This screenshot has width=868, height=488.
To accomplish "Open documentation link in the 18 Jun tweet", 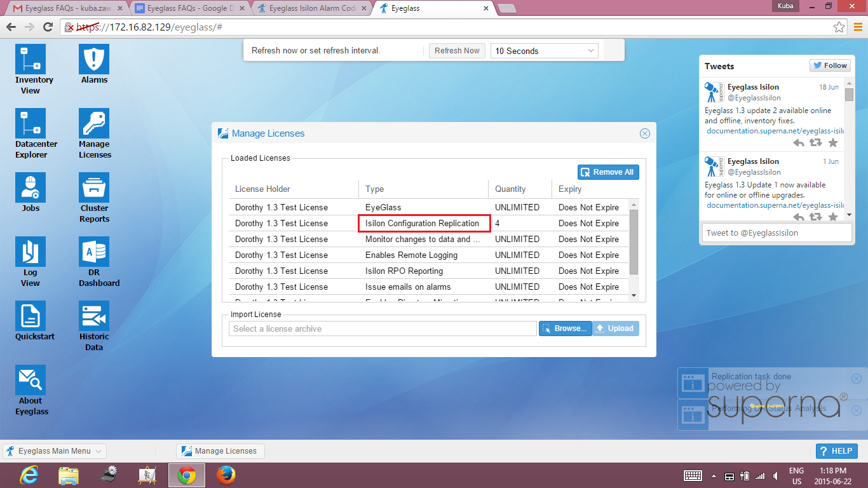I will click(775, 131).
